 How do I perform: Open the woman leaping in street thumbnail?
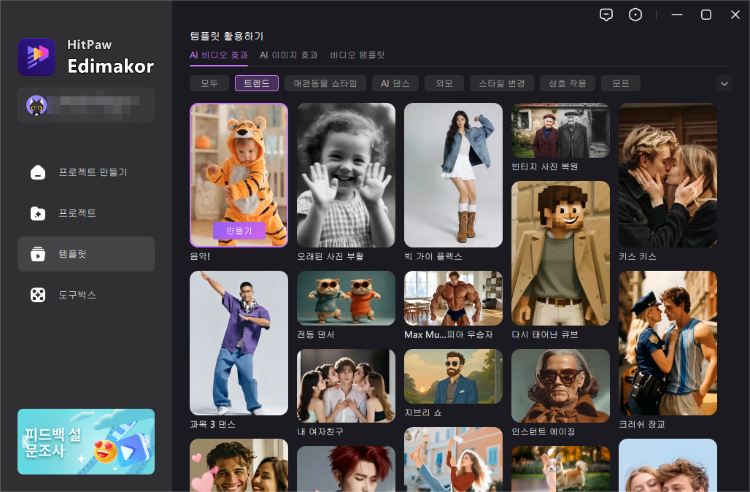click(453, 459)
